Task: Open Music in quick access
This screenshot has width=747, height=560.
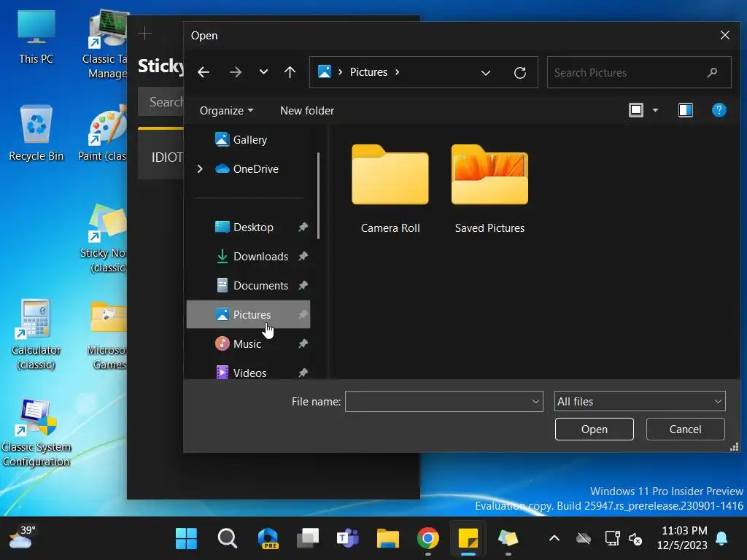Action: [248, 343]
